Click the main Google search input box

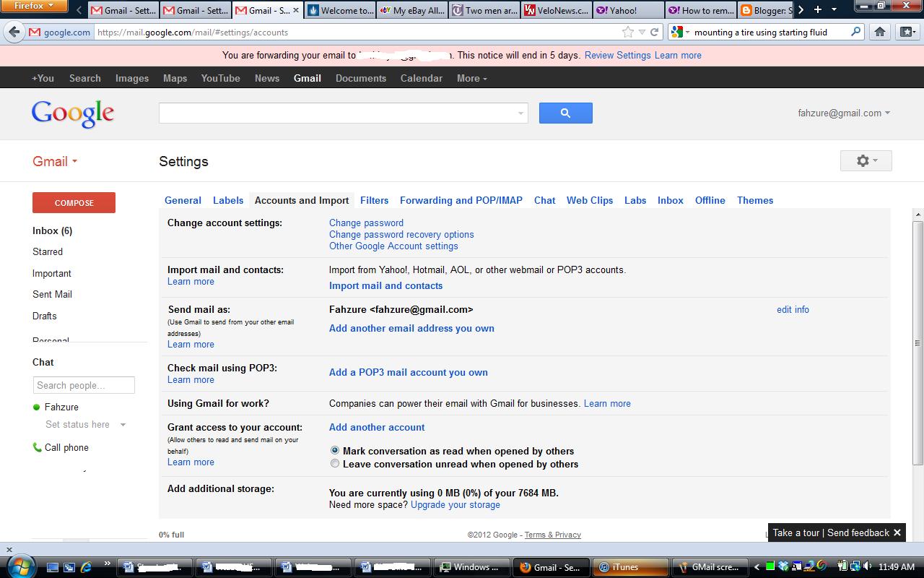coord(344,113)
